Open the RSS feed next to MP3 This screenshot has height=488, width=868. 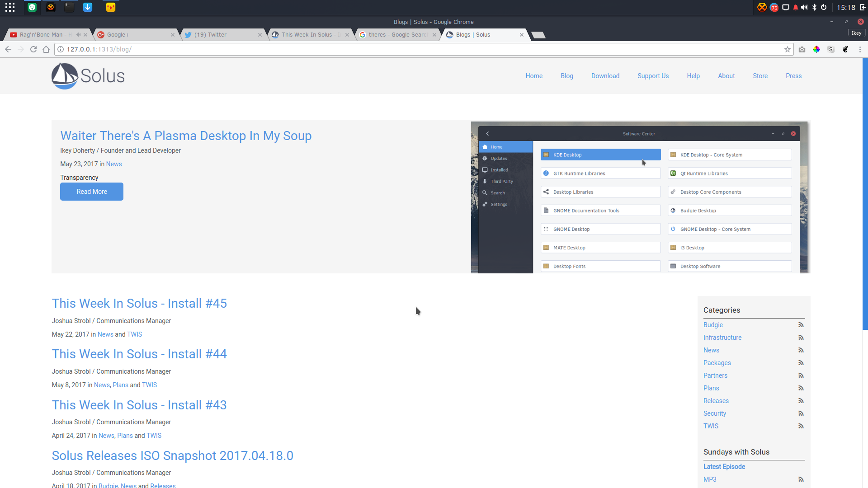click(x=801, y=479)
